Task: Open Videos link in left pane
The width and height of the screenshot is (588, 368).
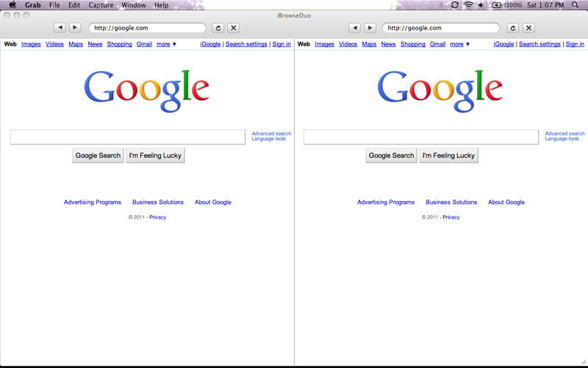Action: click(x=54, y=44)
